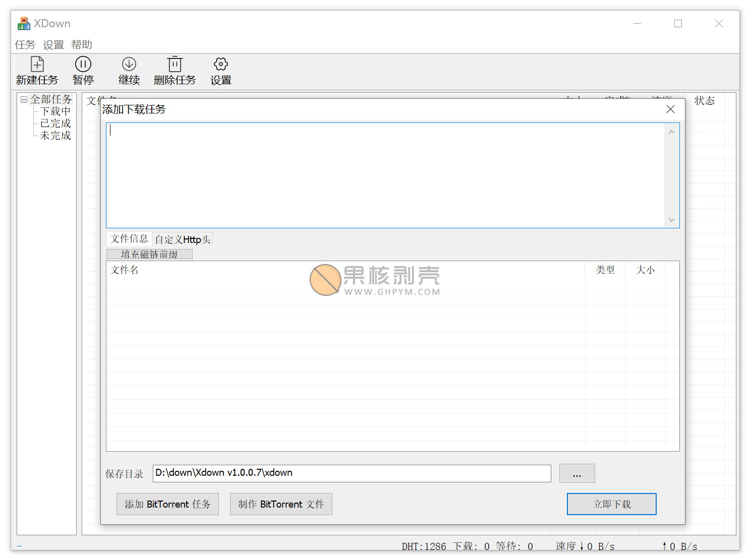Screen dimensions: 751x560
Task: Click the 状态 column header in main list
Action: click(705, 100)
